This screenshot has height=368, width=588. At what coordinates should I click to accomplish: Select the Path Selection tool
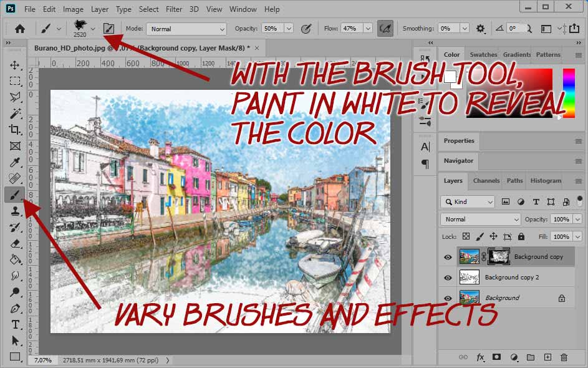[14, 341]
